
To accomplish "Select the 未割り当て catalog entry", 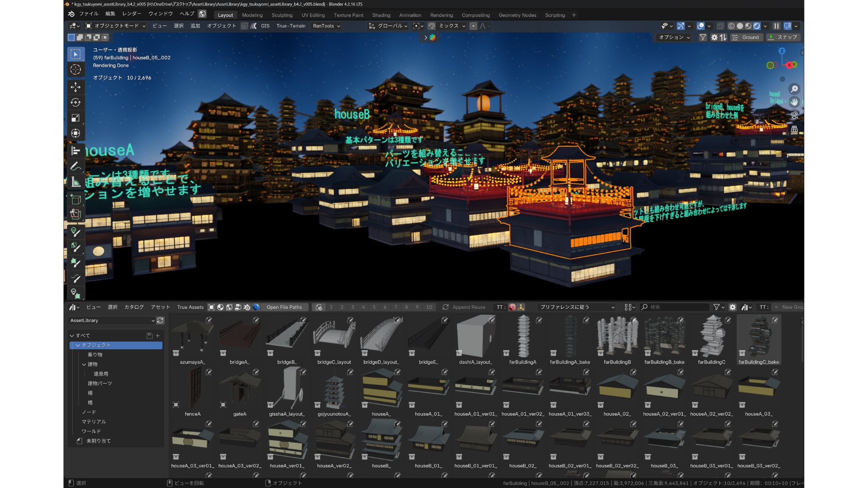I will pyautogui.click(x=99, y=441).
